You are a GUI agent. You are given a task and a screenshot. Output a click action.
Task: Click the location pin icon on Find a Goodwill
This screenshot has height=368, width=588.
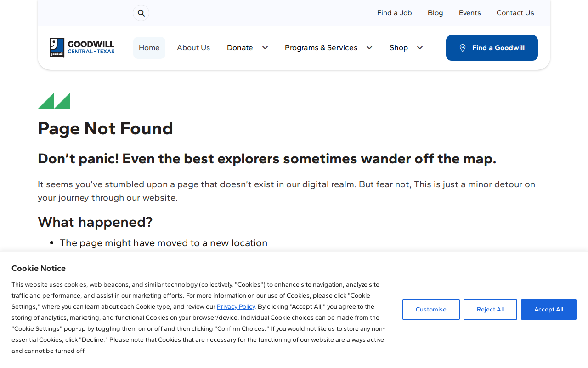click(x=463, y=48)
